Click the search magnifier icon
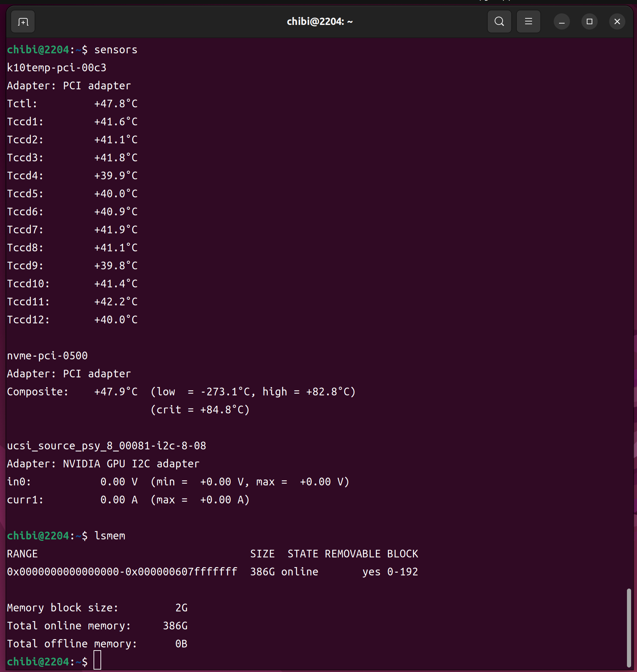The image size is (637, 672). pyautogui.click(x=499, y=21)
